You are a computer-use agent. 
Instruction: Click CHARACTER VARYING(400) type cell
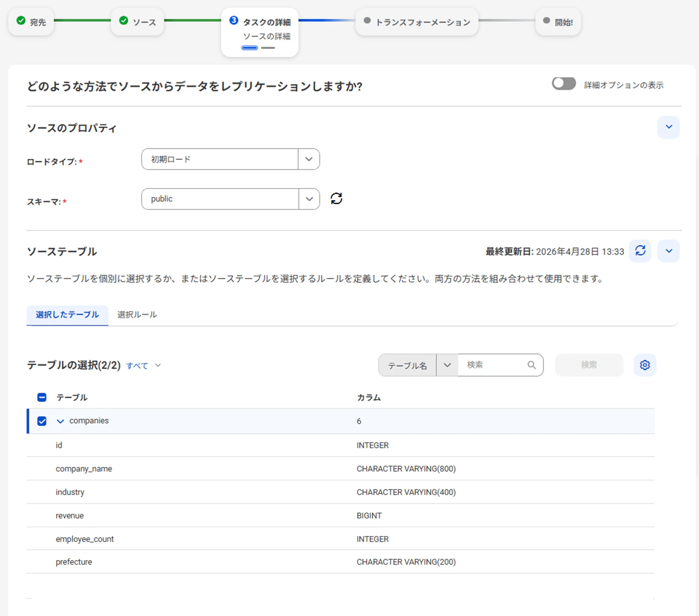pyautogui.click(x=406, y=492)
